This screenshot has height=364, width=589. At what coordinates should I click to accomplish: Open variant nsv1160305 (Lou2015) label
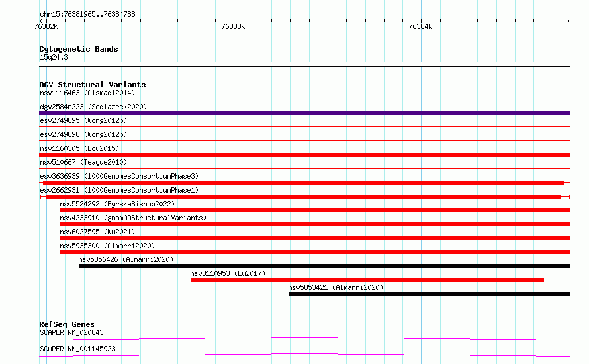[x=79, y=148]
